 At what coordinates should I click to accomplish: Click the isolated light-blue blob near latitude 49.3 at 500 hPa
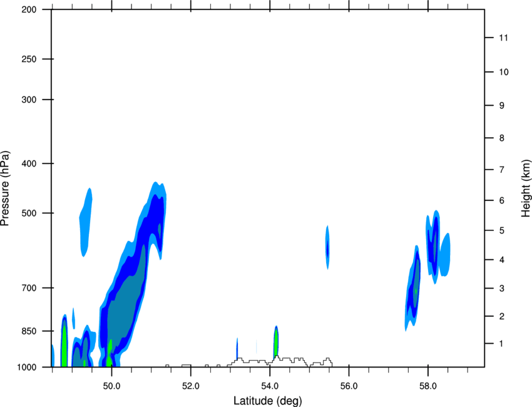pyautogui.click(x=86, y=222)
